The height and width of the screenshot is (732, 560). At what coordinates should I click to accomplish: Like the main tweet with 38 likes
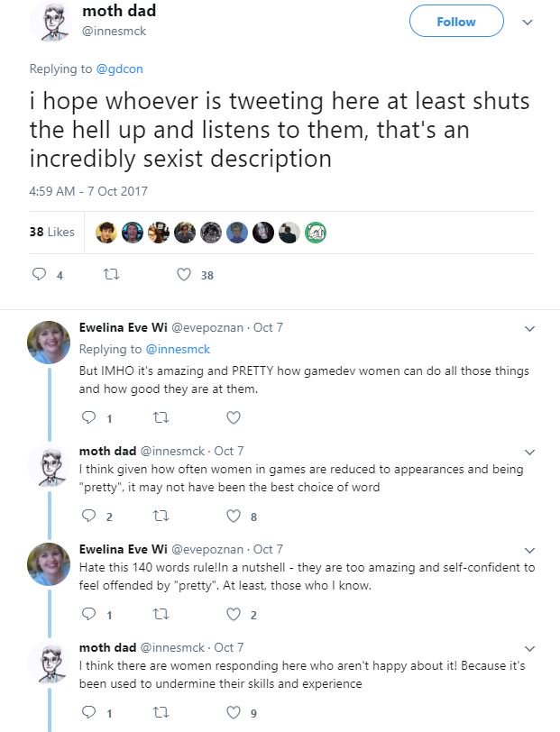184,275
